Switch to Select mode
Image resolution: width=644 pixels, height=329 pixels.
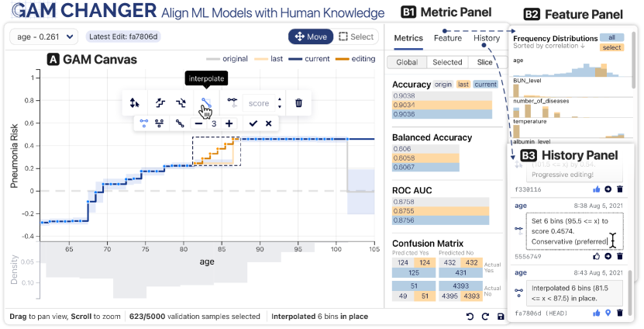tap(356, 36)
